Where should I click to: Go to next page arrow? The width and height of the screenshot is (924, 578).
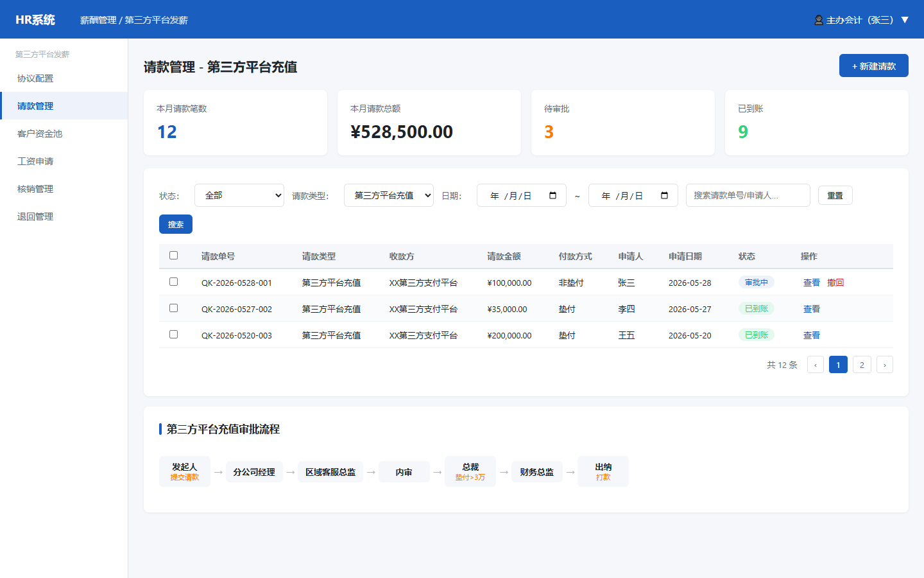click(x=885, y=365)
